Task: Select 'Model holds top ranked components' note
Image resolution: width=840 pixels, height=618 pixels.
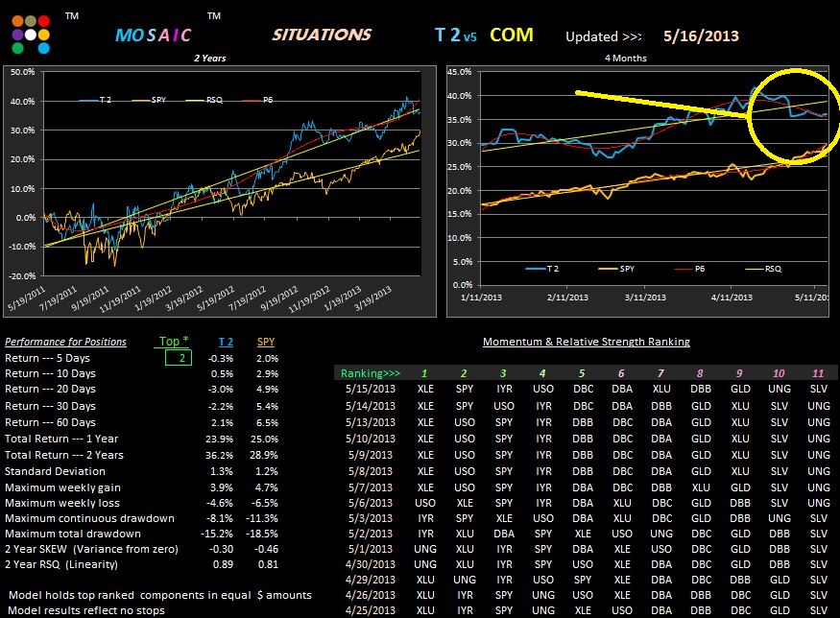Action: pyautogui.click(x=159, y=595)
